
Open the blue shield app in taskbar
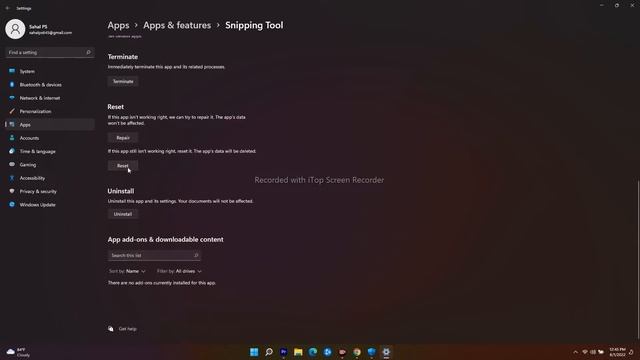coord(371,352)
